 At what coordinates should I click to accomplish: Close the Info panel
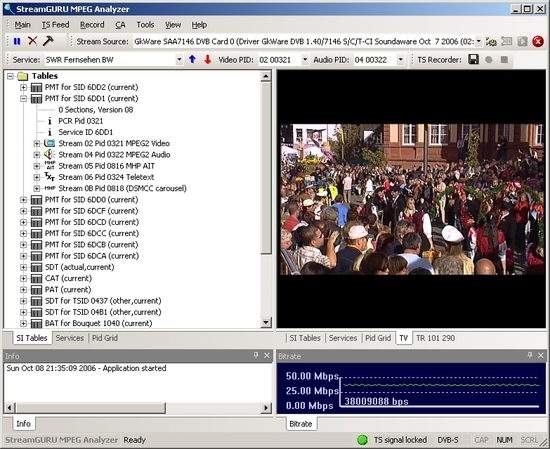pyautogui.click(x=267, y=355)
